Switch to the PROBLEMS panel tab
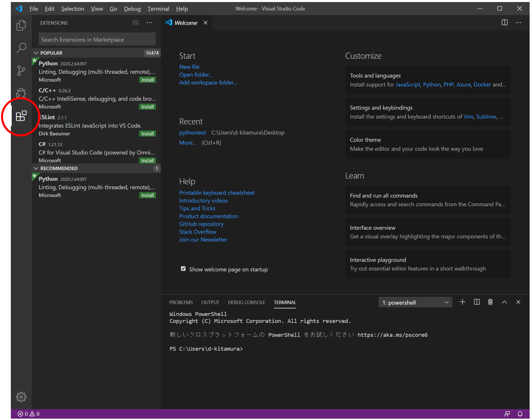The image size is (531, 420). (181, 302)
